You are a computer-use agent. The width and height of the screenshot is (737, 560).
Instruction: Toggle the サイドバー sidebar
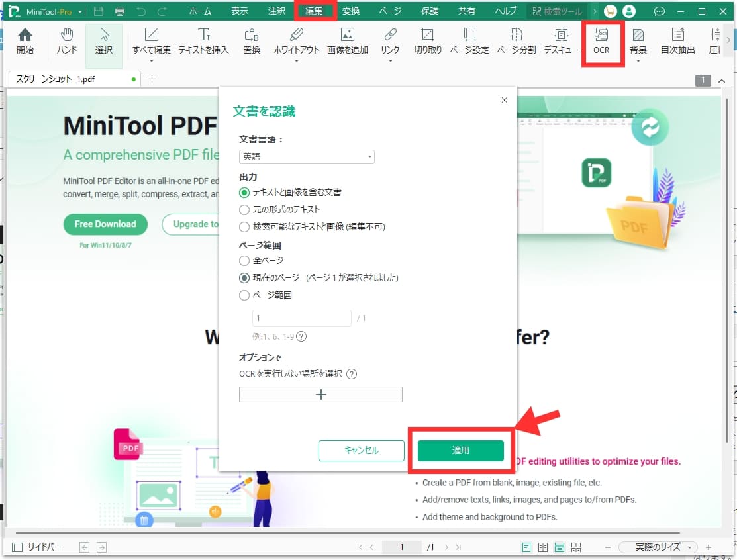36,547
